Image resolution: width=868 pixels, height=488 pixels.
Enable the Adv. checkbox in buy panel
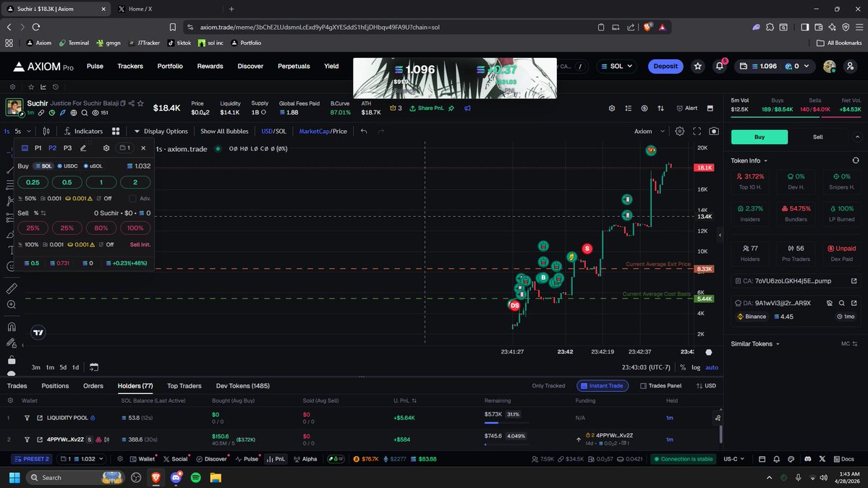pyautogui.click(x=132, y=198)
